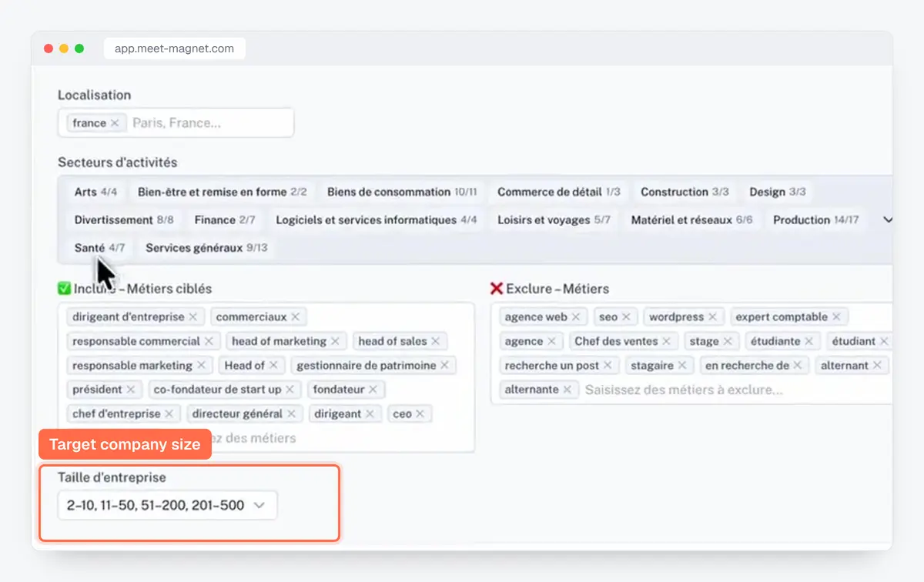Remove 'responsable marketing' tag

pyautogui.click(x=201, y=366)
